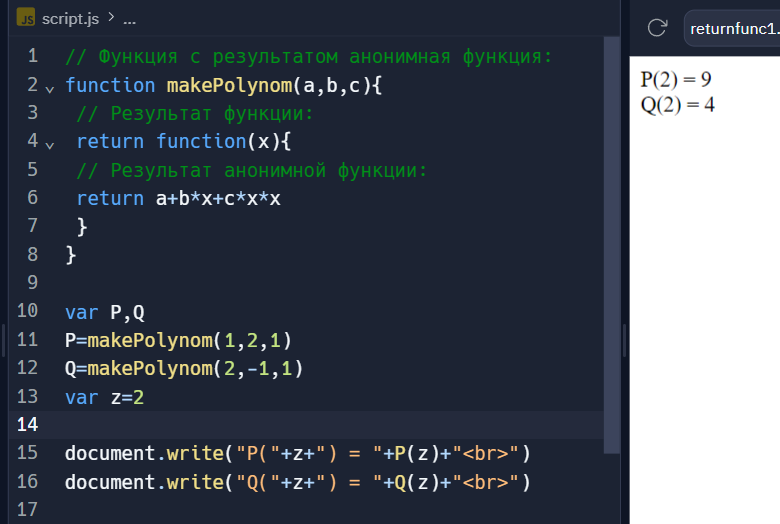Open the breadcrumb ellipsis symbol dropdown
Viewport: 780px width, 524px height.
click(x=129, y=18)
